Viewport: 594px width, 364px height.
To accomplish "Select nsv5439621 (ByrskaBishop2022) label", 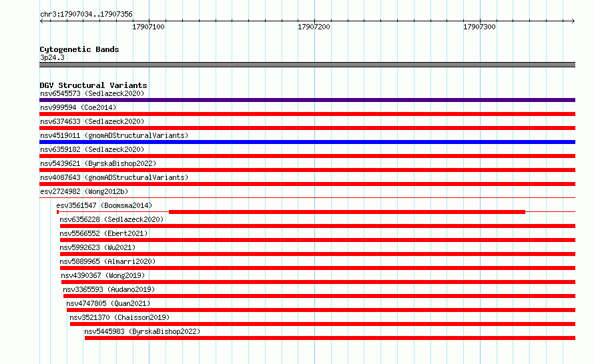I will (98, 163).
